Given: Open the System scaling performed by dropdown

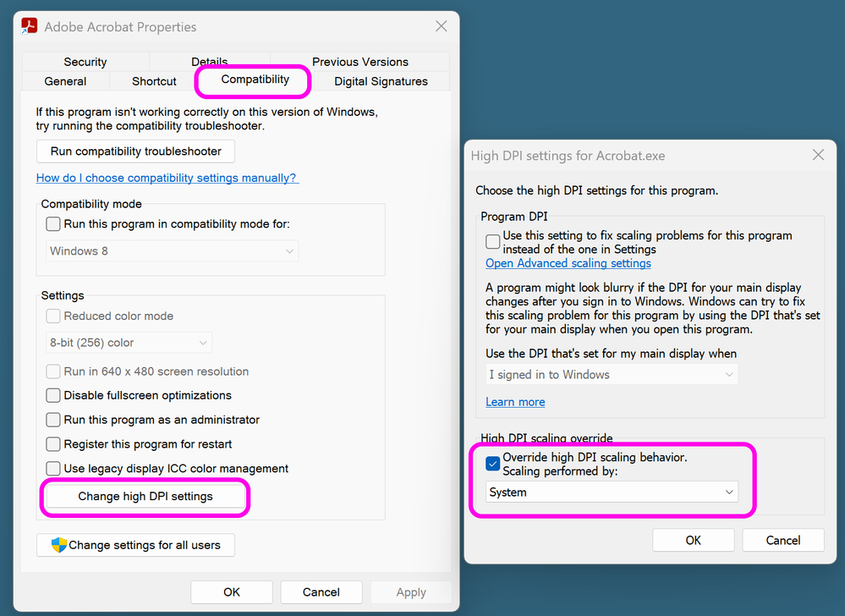Looking at the screenshot, I should [612, 492].
